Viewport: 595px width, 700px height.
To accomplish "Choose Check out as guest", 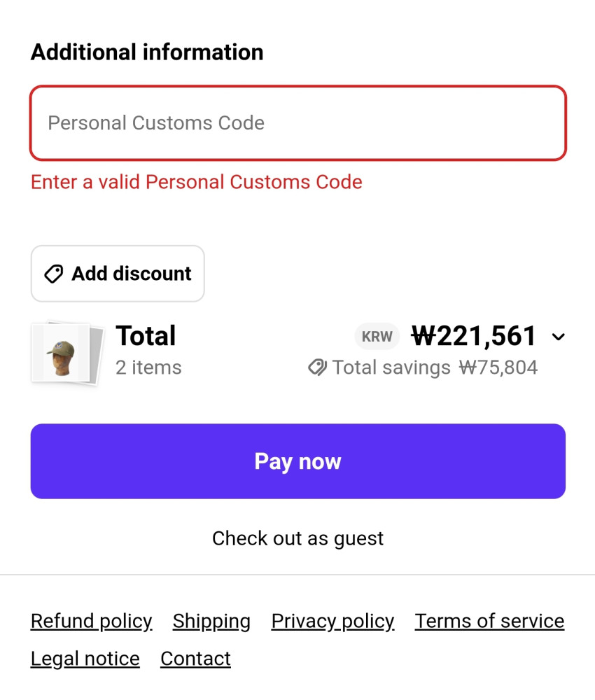I will click(x=297, y=538).
